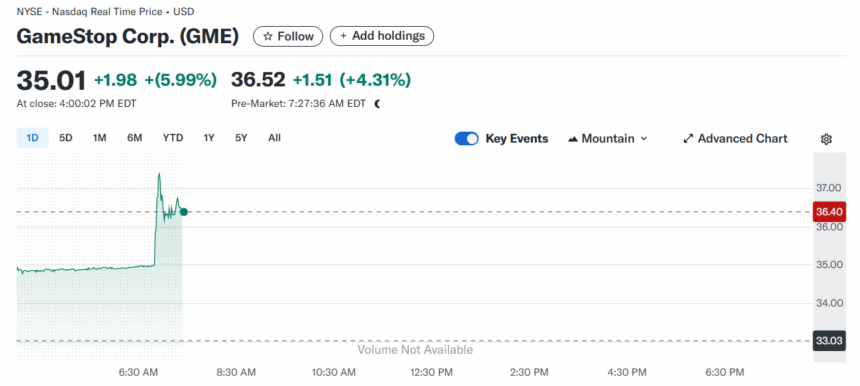
Task: Click the 37.00 price axis label
Action: pos(829,188)
